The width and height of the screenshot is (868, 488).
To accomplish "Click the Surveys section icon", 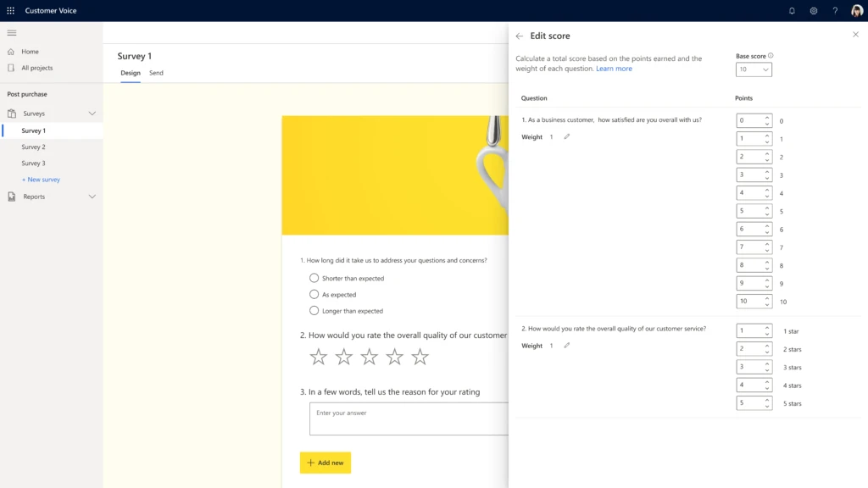I will coord(11,113).
